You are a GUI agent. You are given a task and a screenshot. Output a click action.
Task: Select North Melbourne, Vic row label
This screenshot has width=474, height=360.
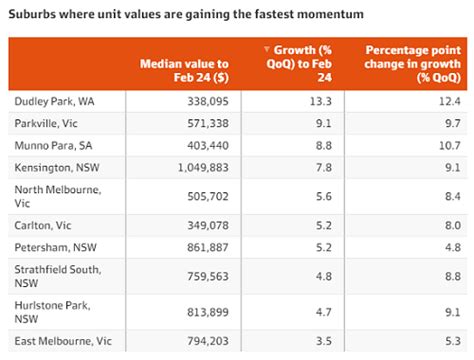(x=58, y=196)
